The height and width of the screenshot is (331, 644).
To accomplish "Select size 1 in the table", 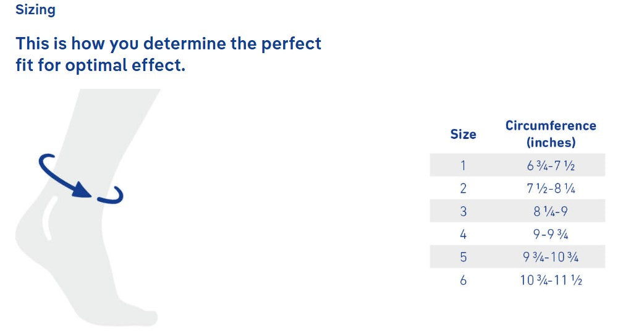I will pyautogui.click(x=463, y=165).
